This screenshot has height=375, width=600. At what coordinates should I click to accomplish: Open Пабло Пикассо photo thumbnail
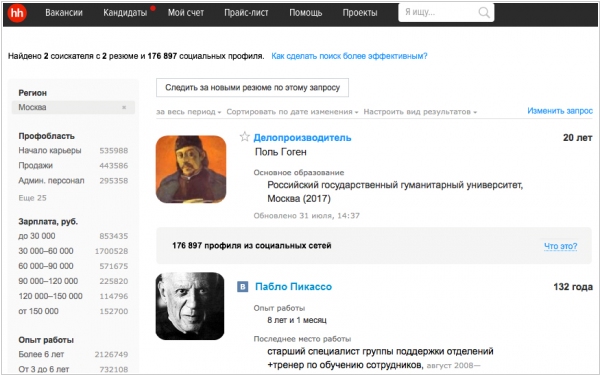point(190,306)
